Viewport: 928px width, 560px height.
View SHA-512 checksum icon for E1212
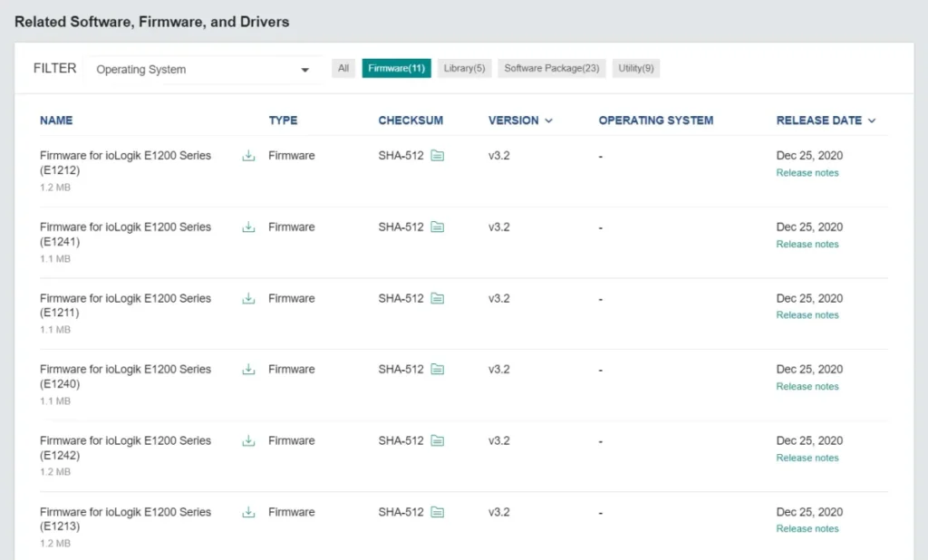[x=438, y=156]
